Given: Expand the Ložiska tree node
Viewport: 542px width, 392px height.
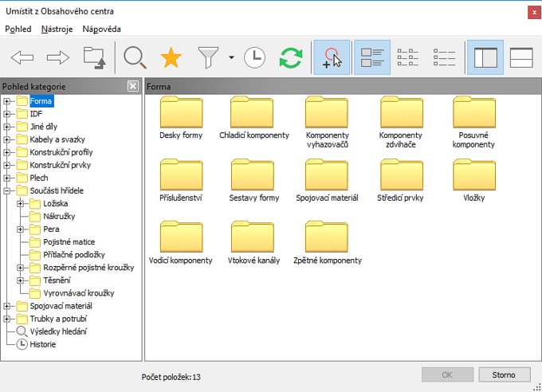Looking at the screenshot, I should tap(21, 204).
